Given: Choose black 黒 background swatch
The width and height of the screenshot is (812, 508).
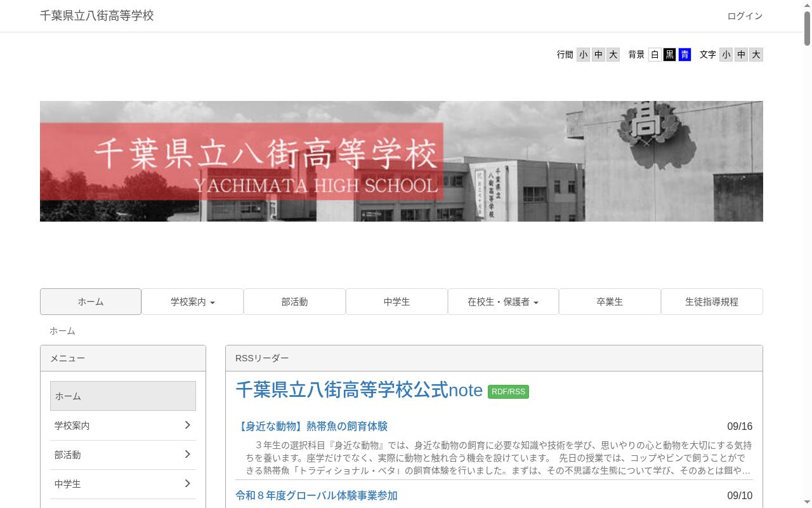Looking at the screenshot, I should [670, 55].
